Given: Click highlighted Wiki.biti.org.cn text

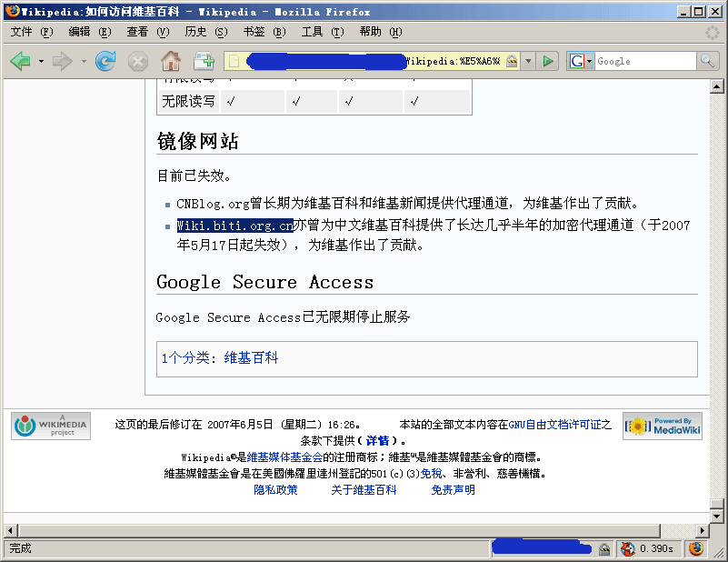Looking at the screenshot, I should [x=234, y=226].
